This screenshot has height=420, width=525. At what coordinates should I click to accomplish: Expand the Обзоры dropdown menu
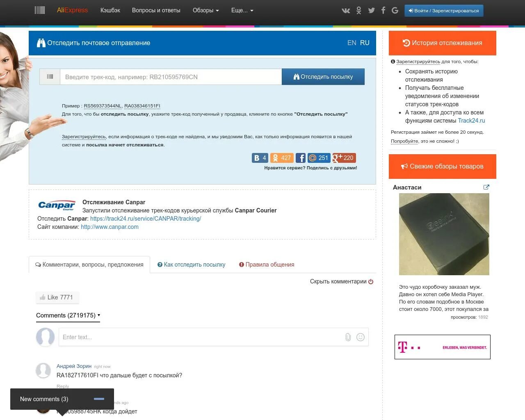coord(206,10)
